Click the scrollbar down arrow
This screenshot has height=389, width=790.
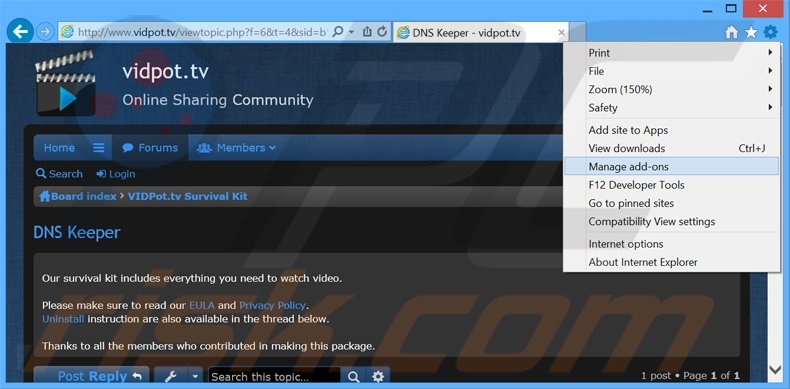[775, 370]
